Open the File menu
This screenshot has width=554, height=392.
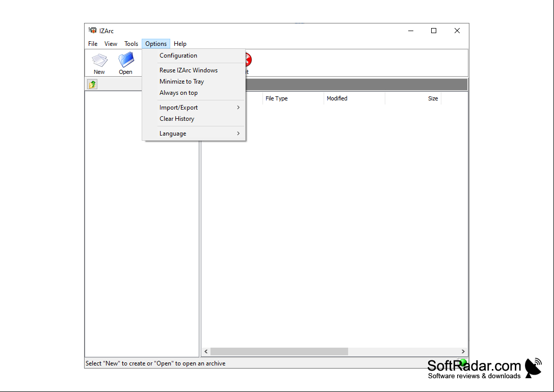pyautogui.click(x=93, y=44)
